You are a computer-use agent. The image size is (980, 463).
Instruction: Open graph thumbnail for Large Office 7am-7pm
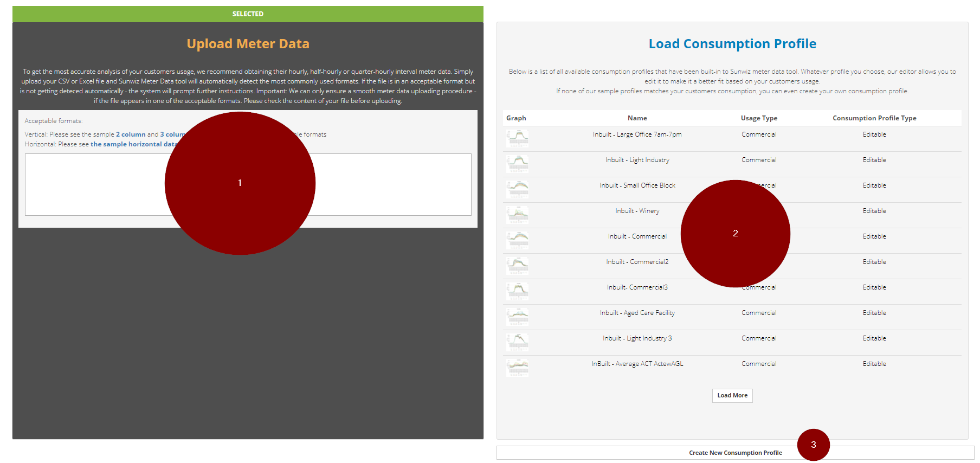(518, 138)
